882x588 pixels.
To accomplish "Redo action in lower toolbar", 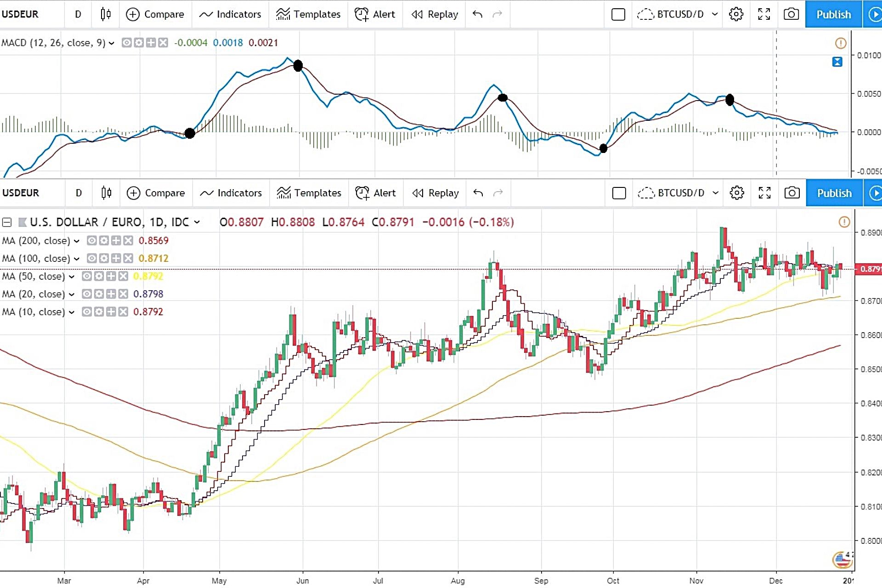I will point(498,193).
